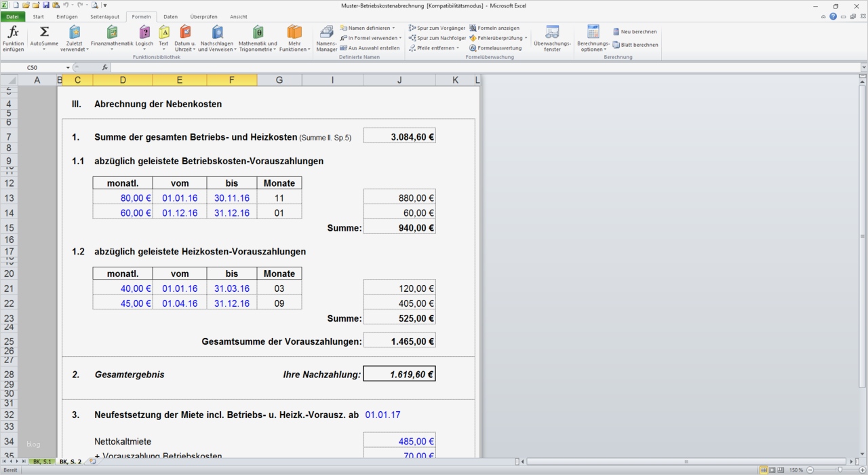Image resolution: width=868 pixels, height=475 pixels.
Task: Enable Umbruchvorschau view at bottom right
Action: [x=781, y=469]
